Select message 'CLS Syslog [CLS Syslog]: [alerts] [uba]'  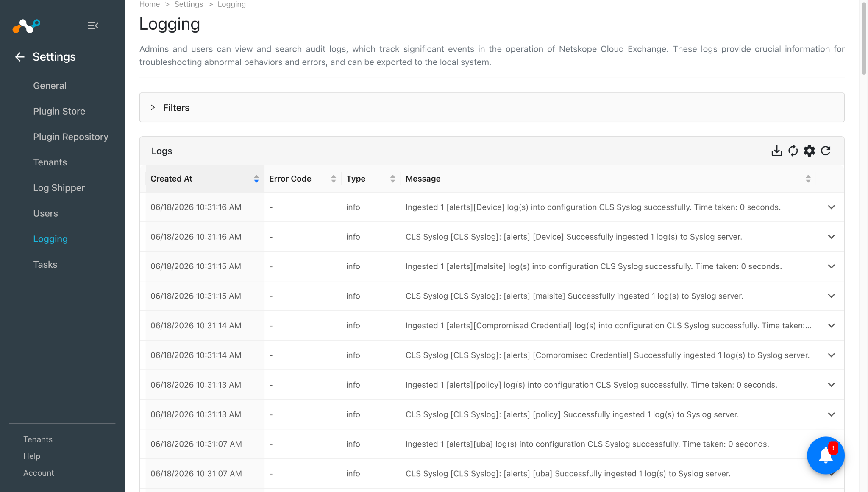click(x=568, y=474)
